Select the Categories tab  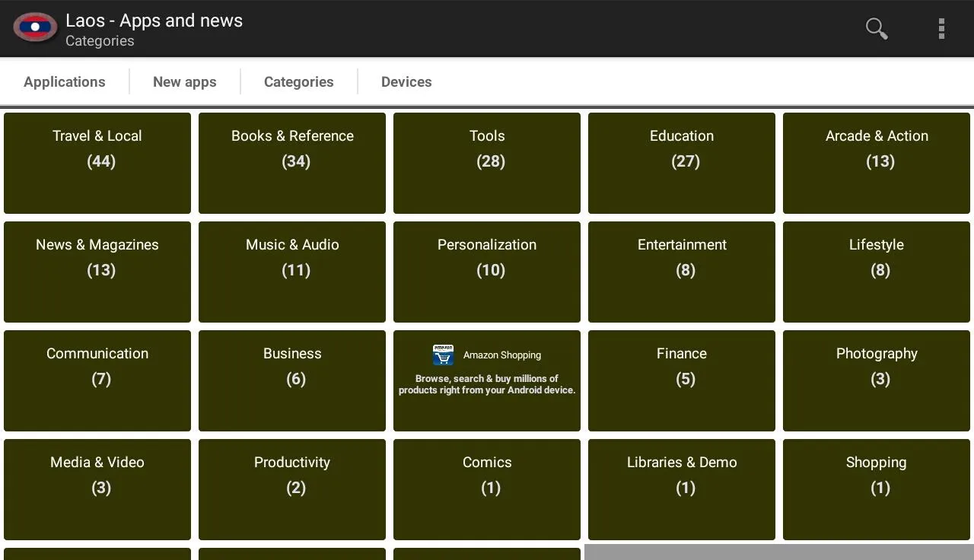click(x=299, y=81)
